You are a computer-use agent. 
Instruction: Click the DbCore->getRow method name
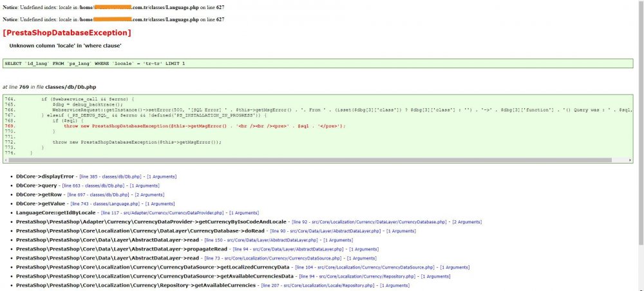[x=39, y=194]
